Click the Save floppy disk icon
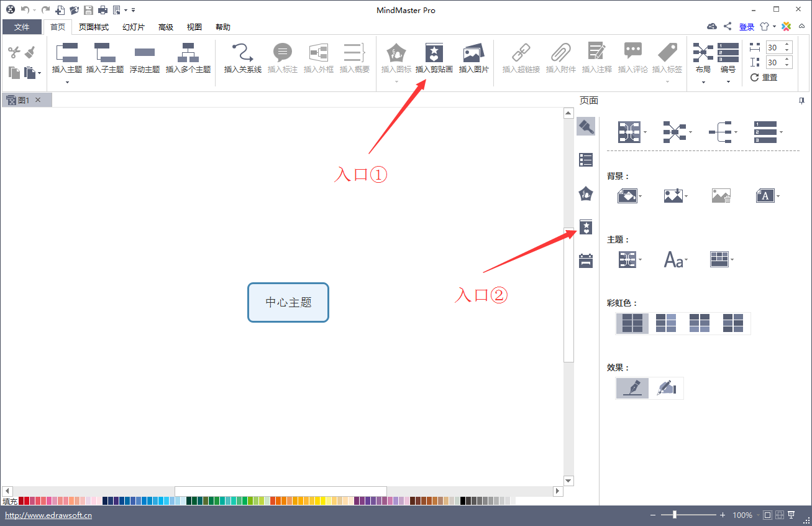 [89, 10]
